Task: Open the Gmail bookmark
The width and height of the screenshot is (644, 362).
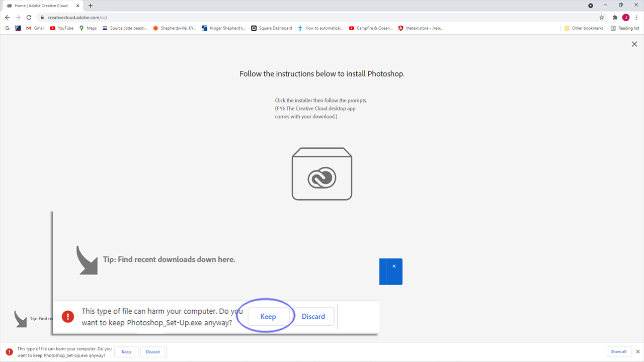Action: (x=36, y=28)
